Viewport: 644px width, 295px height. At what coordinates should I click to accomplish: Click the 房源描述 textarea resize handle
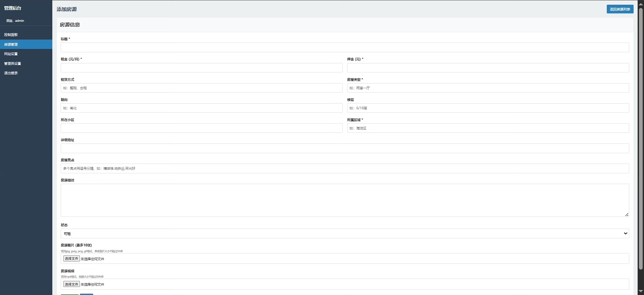click(627, 215)
